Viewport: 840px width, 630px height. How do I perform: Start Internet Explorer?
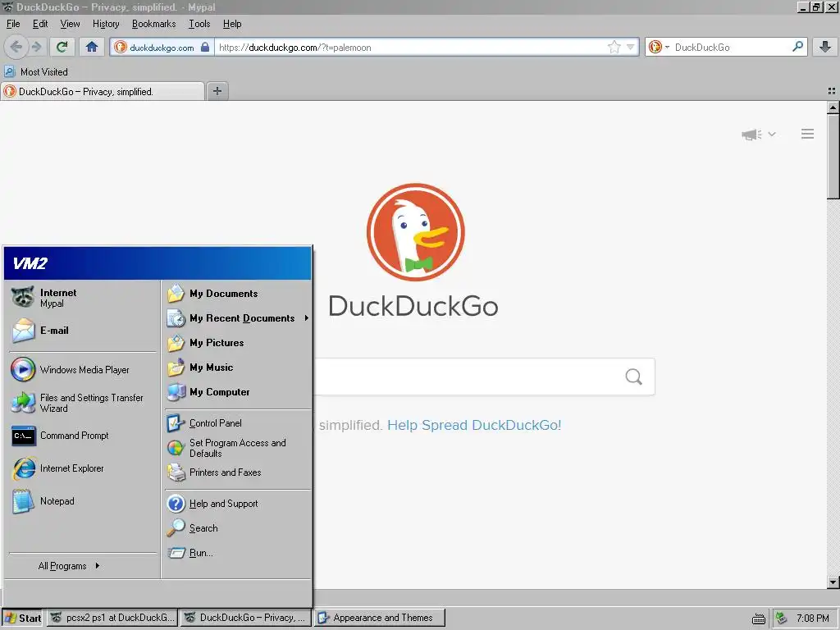point(82,468)
